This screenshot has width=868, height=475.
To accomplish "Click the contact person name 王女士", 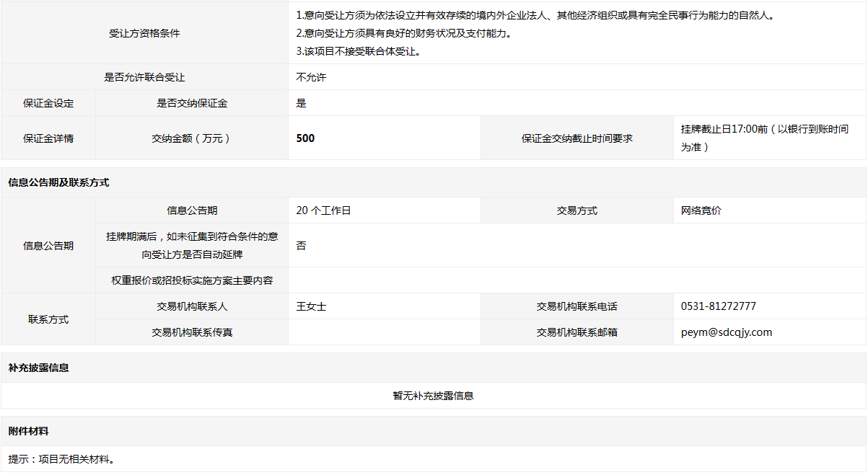I will (311, 306).
